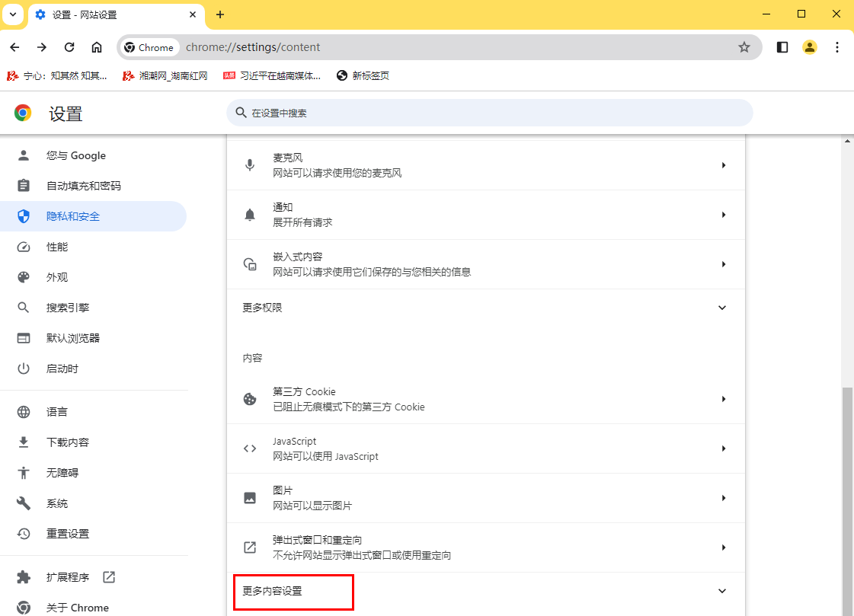Open 无障碍 settings
This screenshot has width=854, height=616.
click(93, 473)
